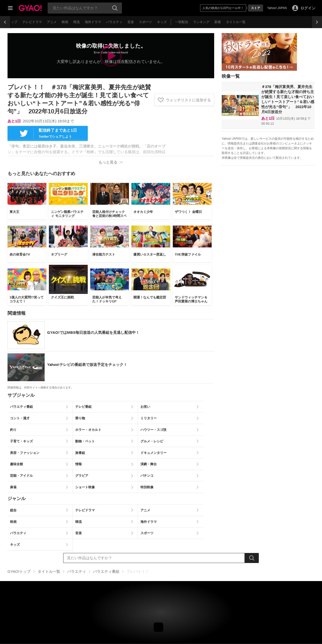Share on Twitter via blue bird button

pos(48,133)
